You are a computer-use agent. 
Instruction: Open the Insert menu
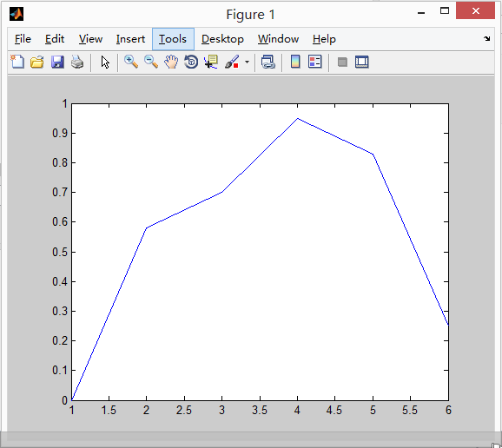(130, 39)
